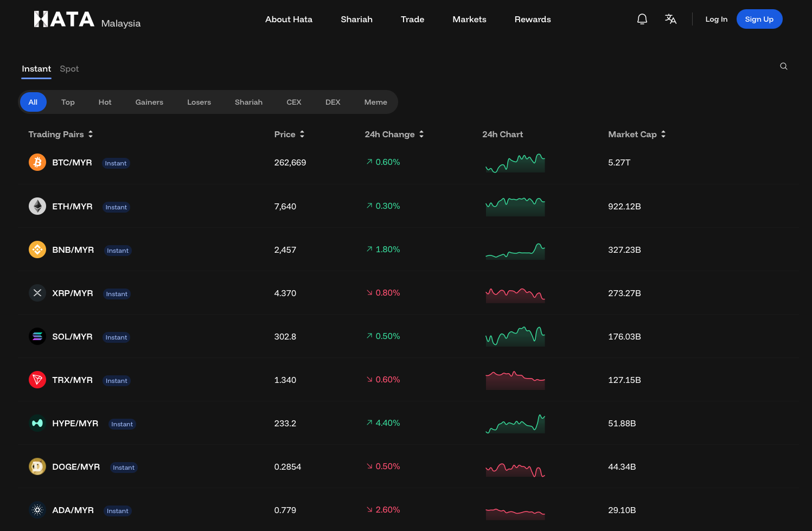Open the notifications bell icon
812x531 pixels.
click(x=642, y=19)
